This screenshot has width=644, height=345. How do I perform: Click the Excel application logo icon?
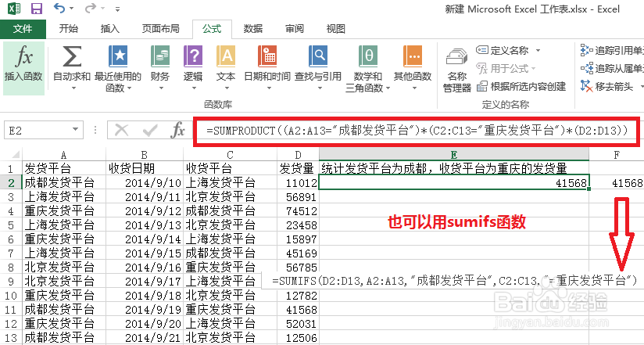pyautogui.click(x=14, y=9)
